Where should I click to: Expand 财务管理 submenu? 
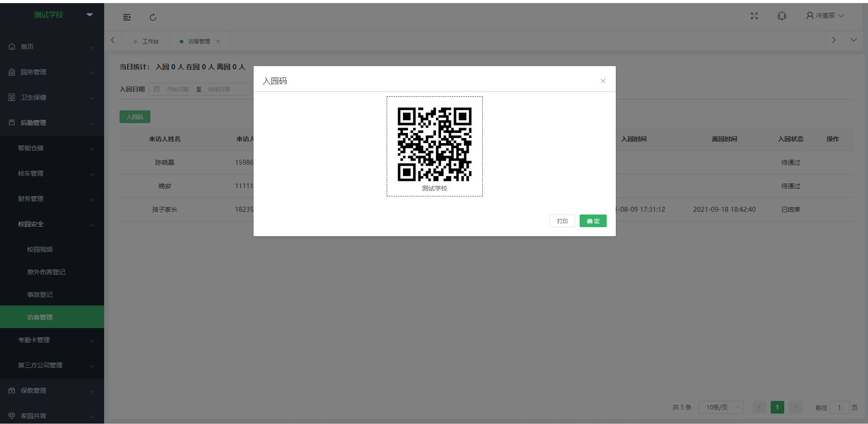pos(52,199)
